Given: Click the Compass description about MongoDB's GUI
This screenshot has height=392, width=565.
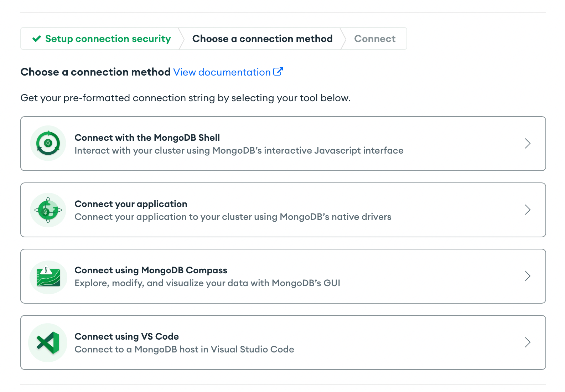Looking at the screenshot, I should [207, 283].
